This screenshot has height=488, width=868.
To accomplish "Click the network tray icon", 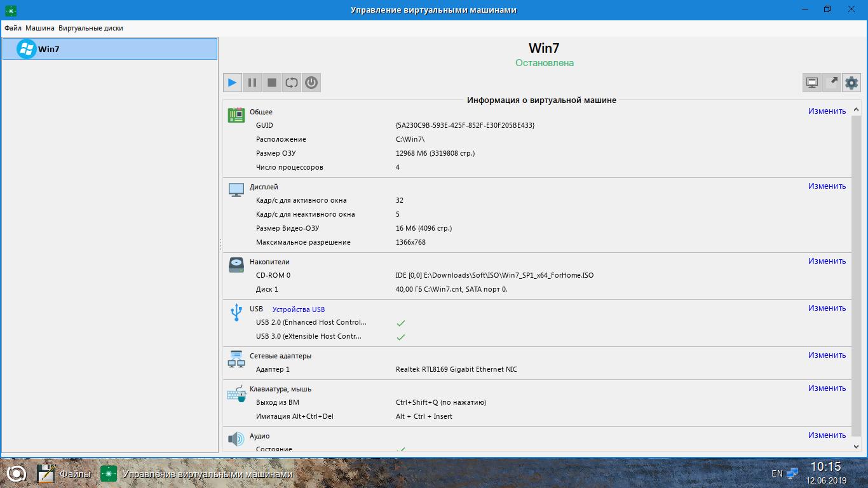I will (792, 473).
